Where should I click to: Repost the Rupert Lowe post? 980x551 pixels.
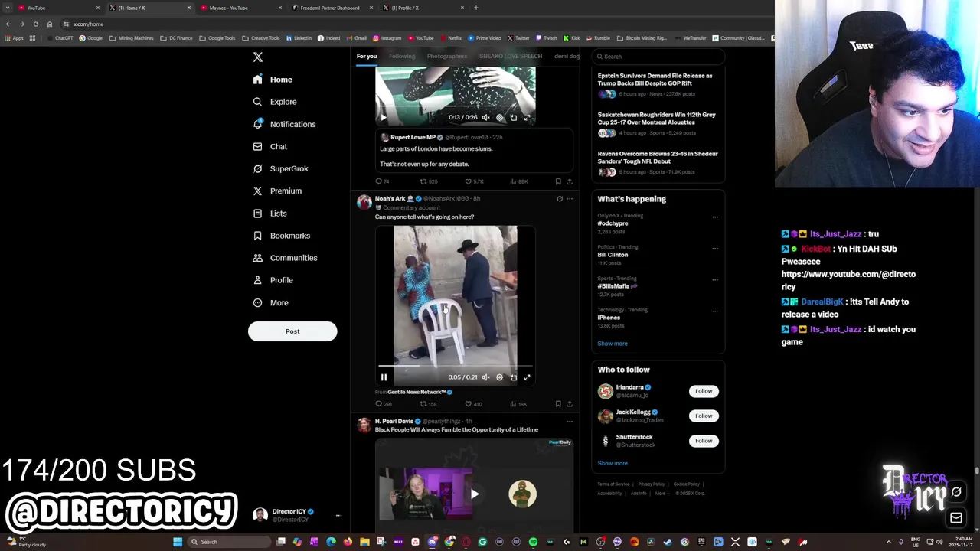pos(428,181)
